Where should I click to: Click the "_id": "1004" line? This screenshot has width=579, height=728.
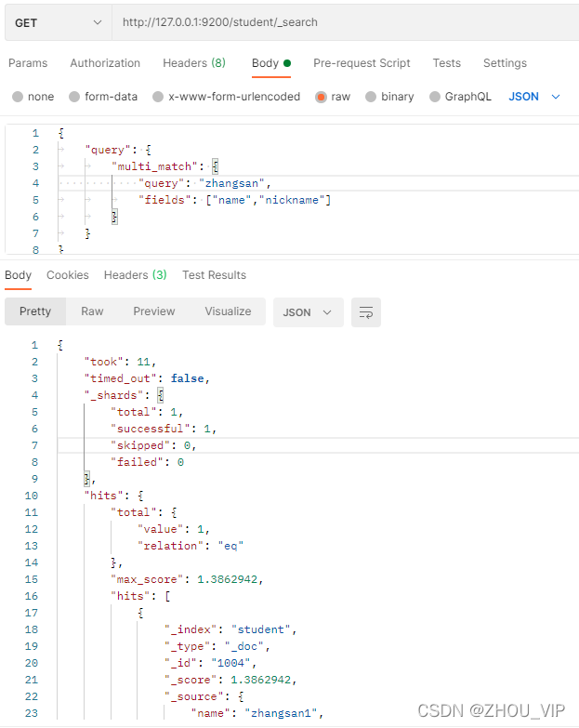(x=211, y=663)
